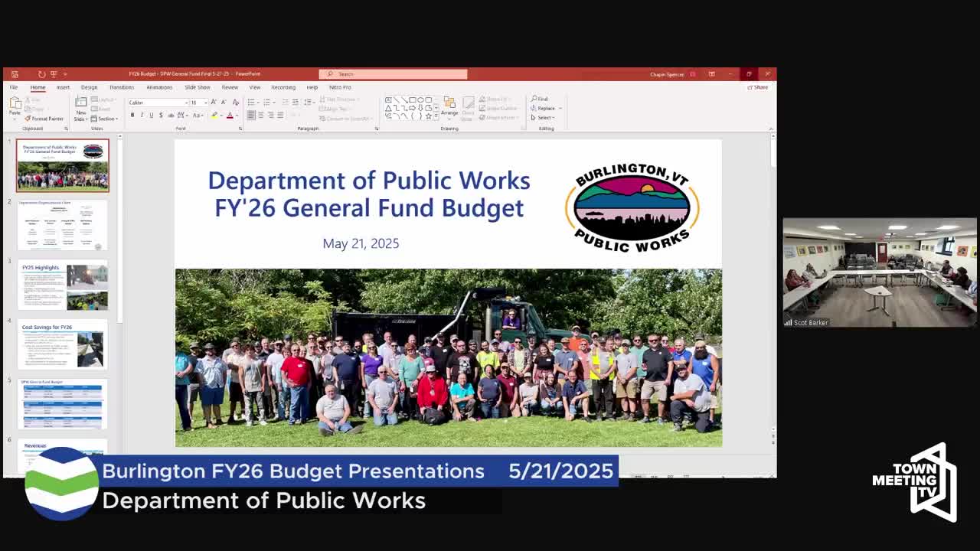Apply the yellow text highlight color
This screenshot has width=980, height=551.
click(214, 116)
